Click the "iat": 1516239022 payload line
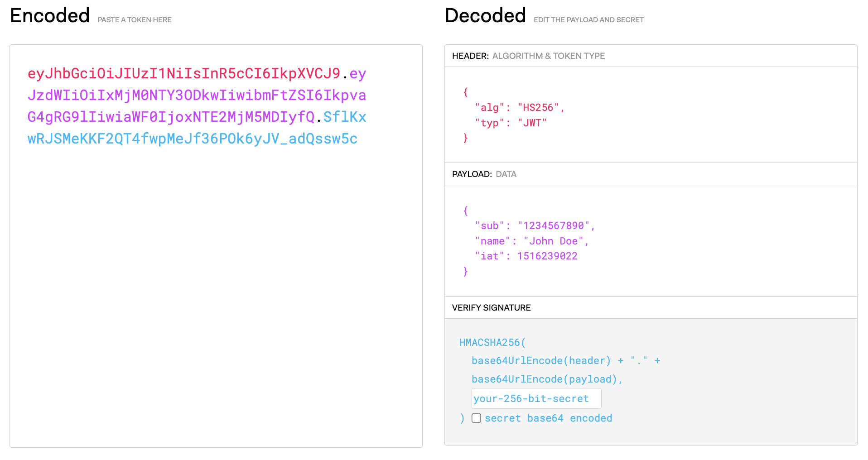Screen dimensions: 868x460 pos(526,256)
